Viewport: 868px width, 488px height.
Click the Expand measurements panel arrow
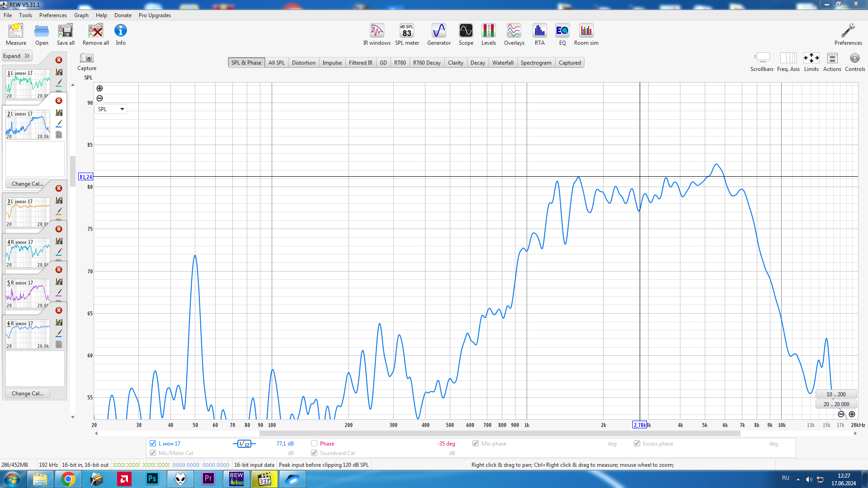[27, 56]
